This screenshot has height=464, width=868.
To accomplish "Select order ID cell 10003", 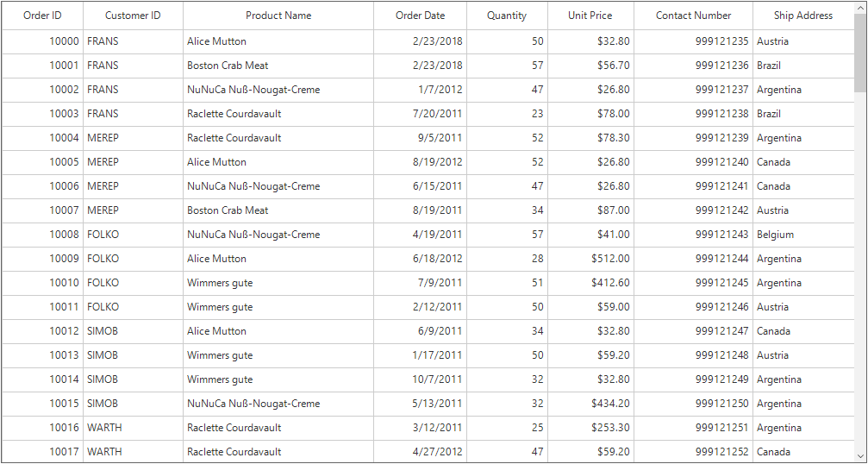I will click(42, 114).
